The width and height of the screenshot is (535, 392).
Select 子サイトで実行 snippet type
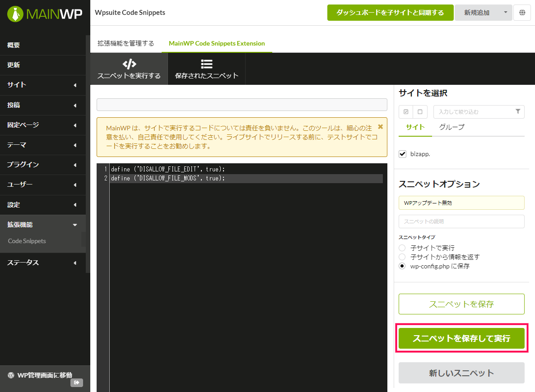tap(402, 248)
